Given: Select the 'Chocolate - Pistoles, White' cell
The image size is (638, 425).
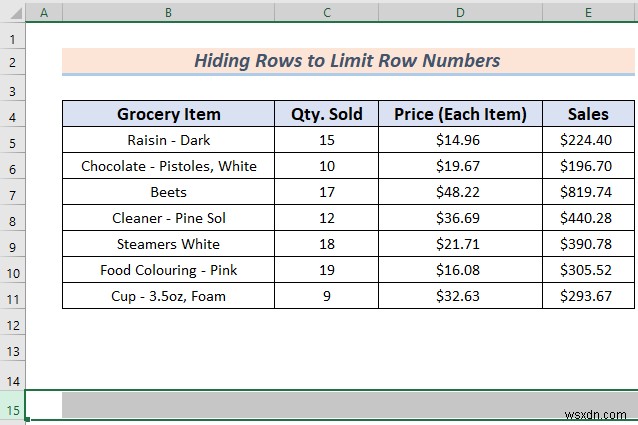Looking at the screenshot, I should pyautogui.click(x=168, y=166).
